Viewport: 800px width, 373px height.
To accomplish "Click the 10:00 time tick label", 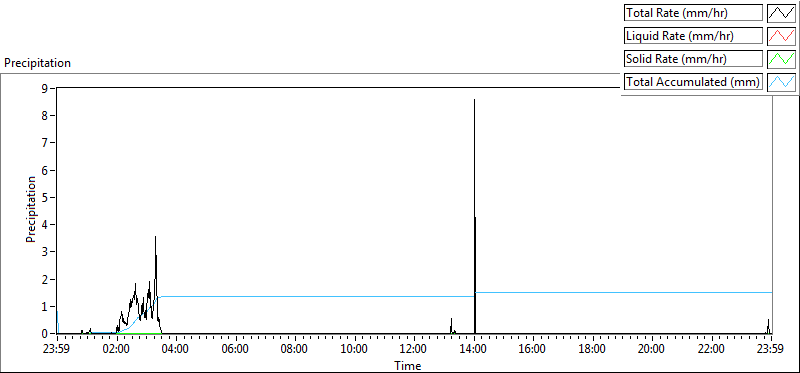I will pos(355,350).
